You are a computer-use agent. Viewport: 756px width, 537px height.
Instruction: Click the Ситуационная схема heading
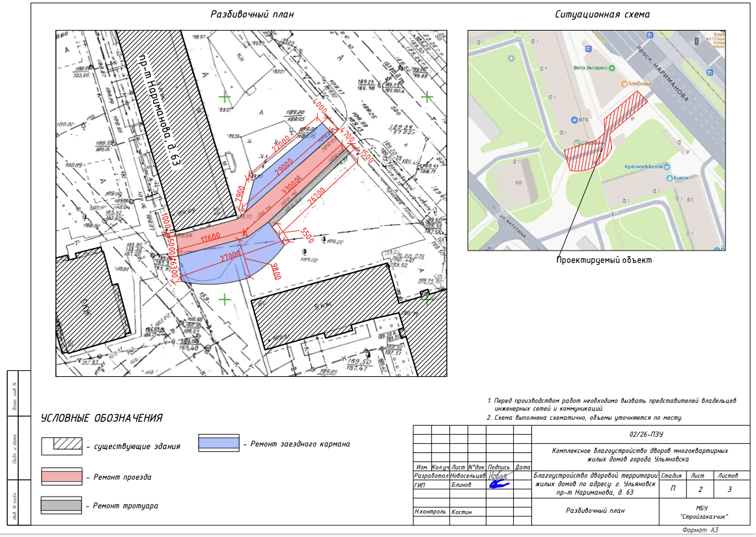point(602,14)
